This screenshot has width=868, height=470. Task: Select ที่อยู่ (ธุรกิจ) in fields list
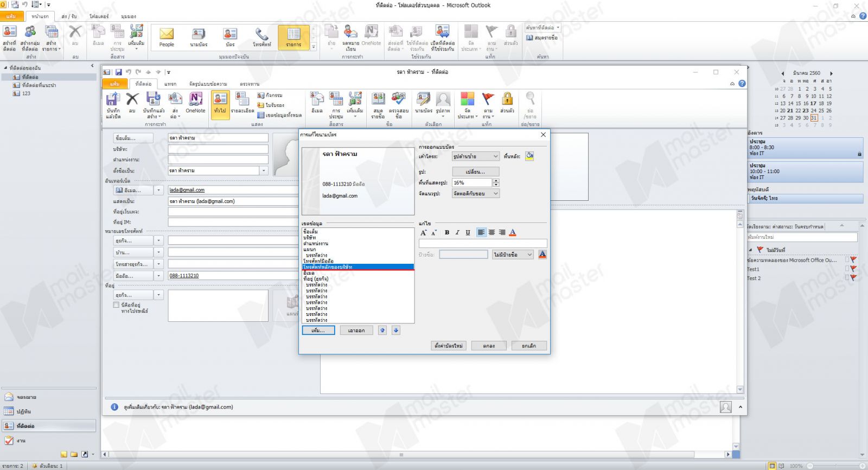coord(316,279)
